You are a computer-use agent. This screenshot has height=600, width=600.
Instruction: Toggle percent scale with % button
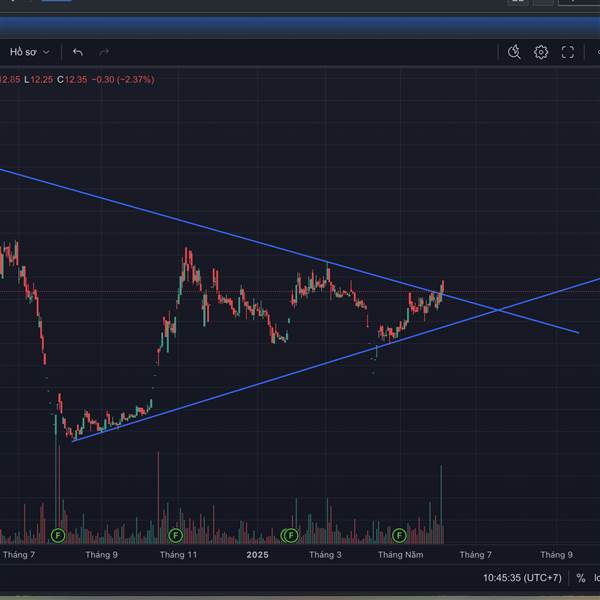coord(580,578)
